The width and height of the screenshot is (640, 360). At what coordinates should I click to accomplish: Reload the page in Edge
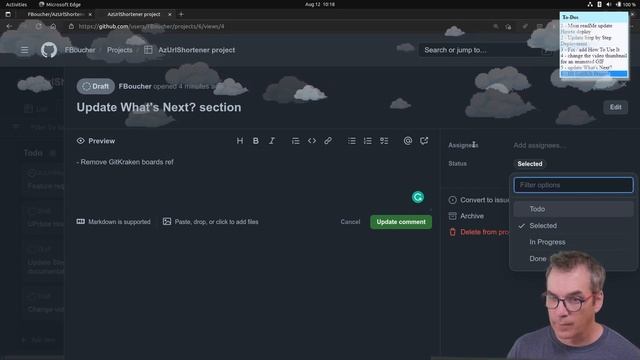pos(38,26)
